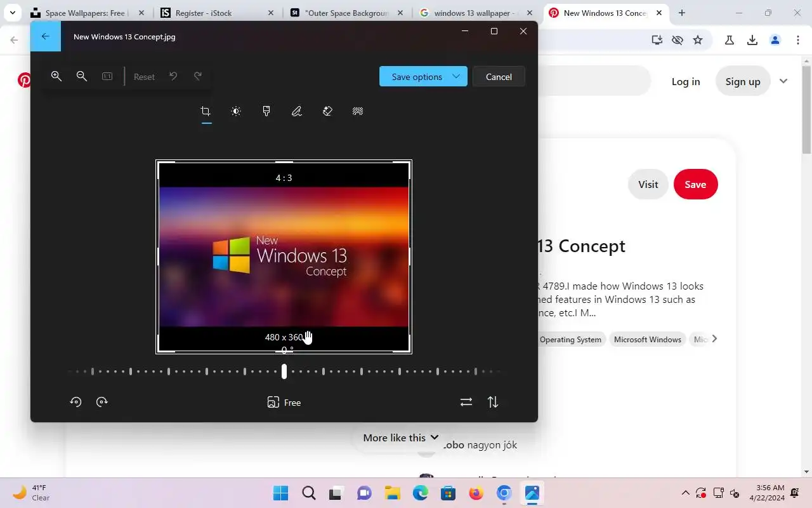Open the Filter tab icon
Screen dimensions: 812x508
[x=266, y=111]
